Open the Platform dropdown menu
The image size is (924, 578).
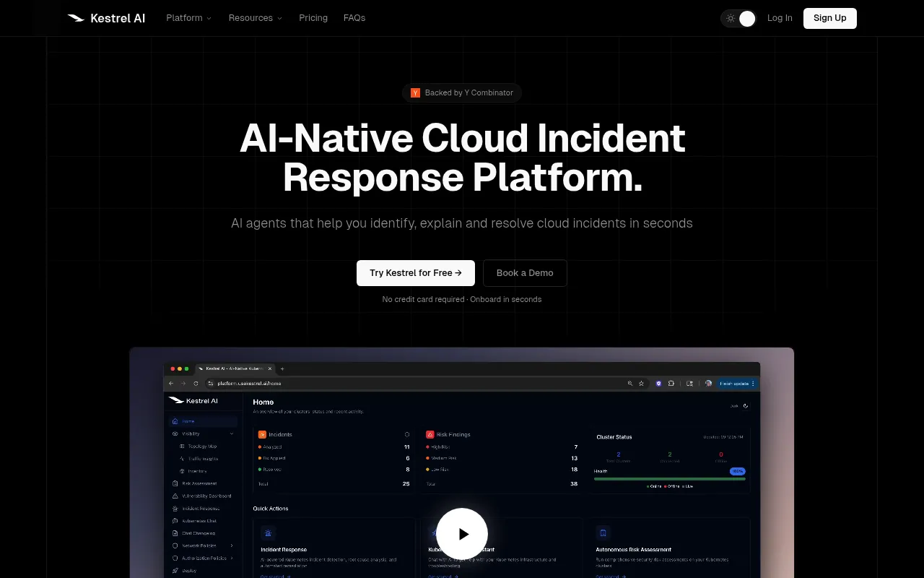[x=189, y=18]
